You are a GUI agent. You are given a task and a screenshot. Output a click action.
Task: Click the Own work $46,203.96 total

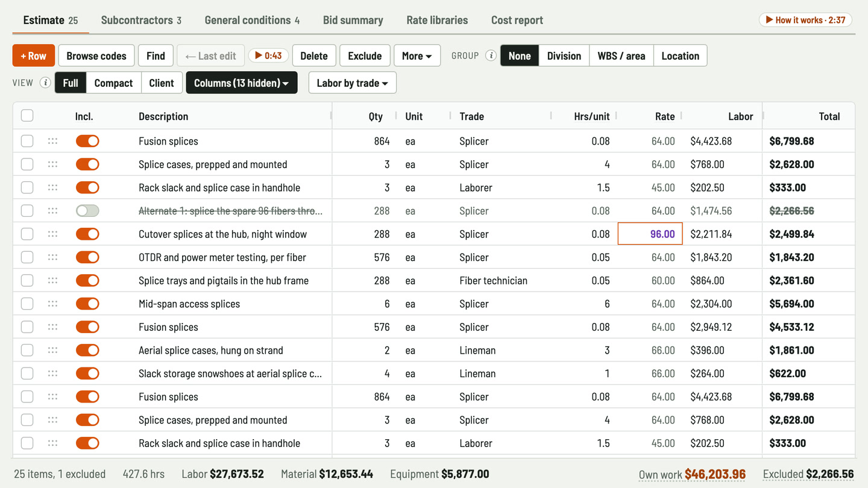tap(692, 474)
